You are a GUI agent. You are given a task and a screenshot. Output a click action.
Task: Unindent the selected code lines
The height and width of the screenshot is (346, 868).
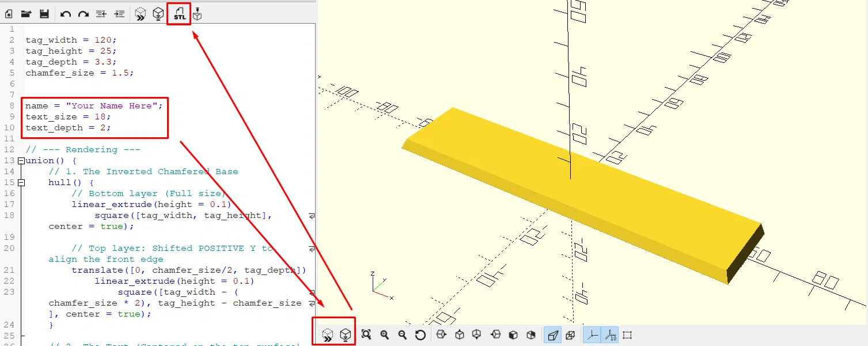[x=101, y=14]
